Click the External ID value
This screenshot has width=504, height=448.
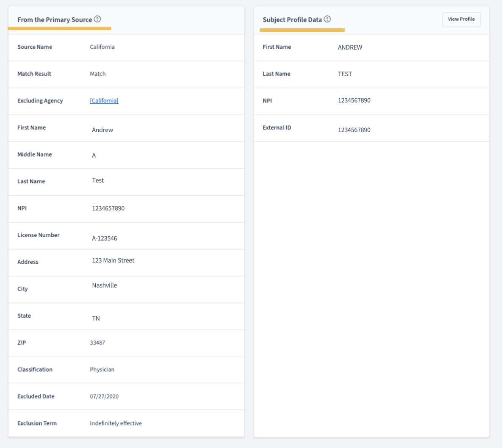click(354, 130)
